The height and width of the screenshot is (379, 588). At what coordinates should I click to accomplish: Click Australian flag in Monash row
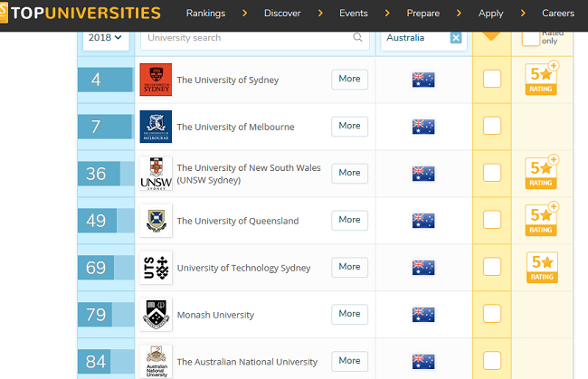click(x=423, y=315)
